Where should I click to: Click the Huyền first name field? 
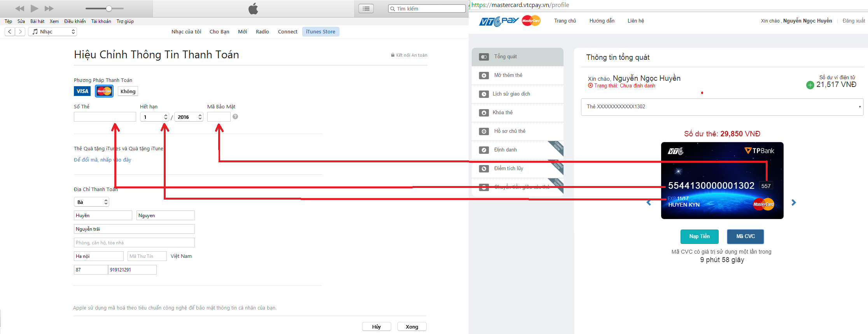103,216
